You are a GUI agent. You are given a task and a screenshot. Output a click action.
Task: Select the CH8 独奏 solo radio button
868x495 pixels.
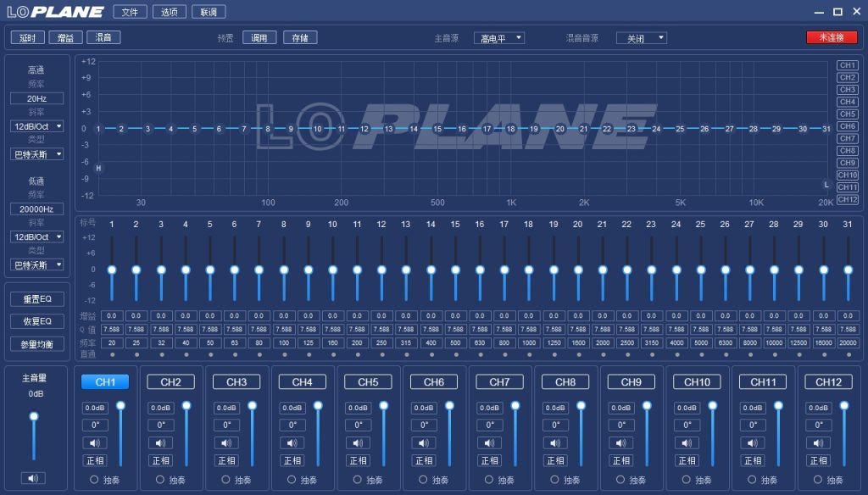click(554, 480)
